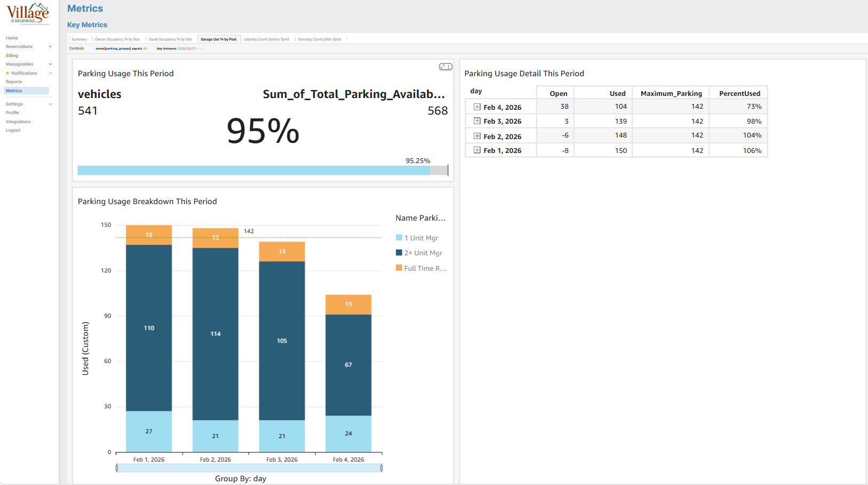
Task: Expand the Settings sidebar chevron
Action: coord(51,104)
